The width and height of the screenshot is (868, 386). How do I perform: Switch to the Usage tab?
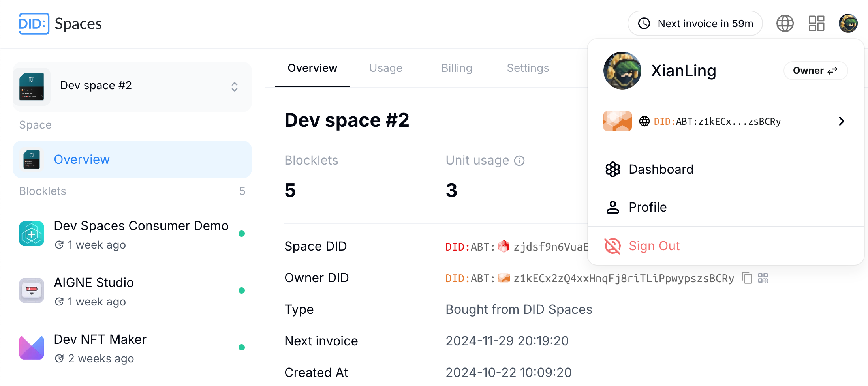coord(385,68)
